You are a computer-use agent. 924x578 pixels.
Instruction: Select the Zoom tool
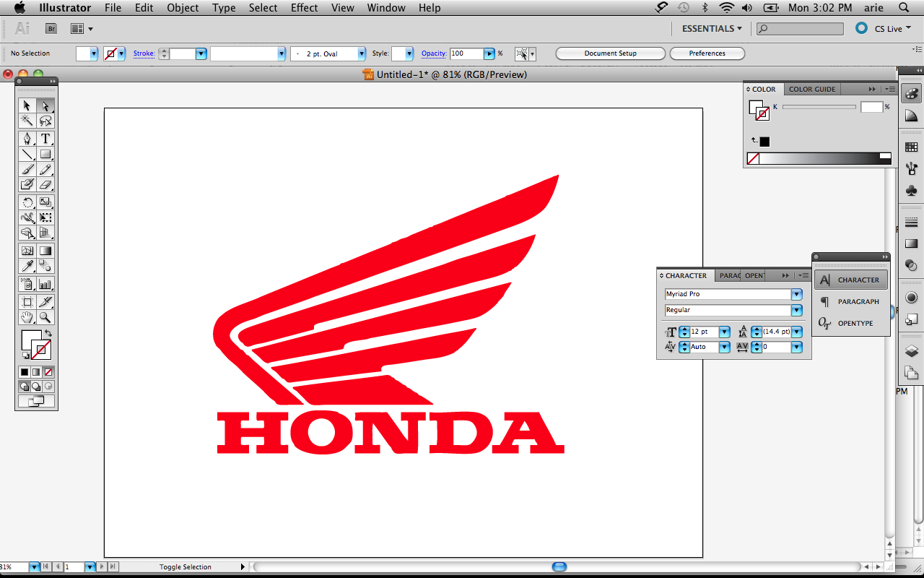coord(45,317)
